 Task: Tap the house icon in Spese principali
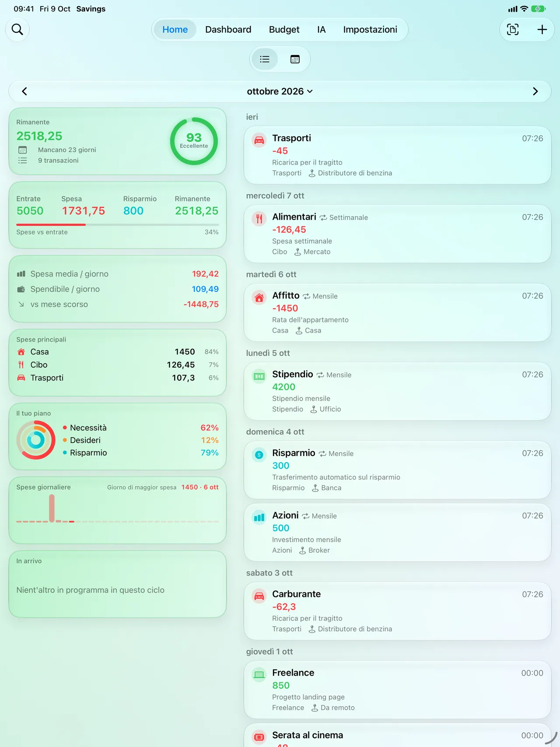coord(21,352)
